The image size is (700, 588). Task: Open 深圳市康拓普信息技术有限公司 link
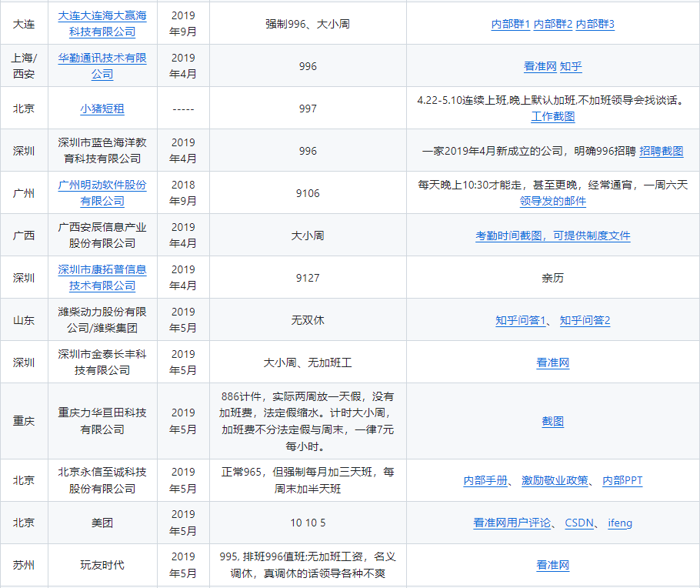pyautogui.click(x=102, y=278)
